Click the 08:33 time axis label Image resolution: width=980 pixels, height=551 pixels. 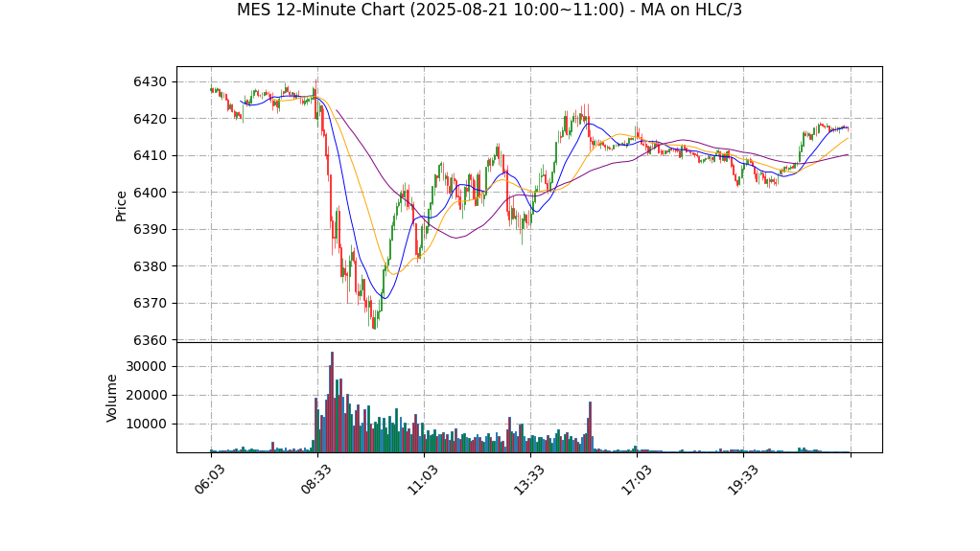[315, 480]
